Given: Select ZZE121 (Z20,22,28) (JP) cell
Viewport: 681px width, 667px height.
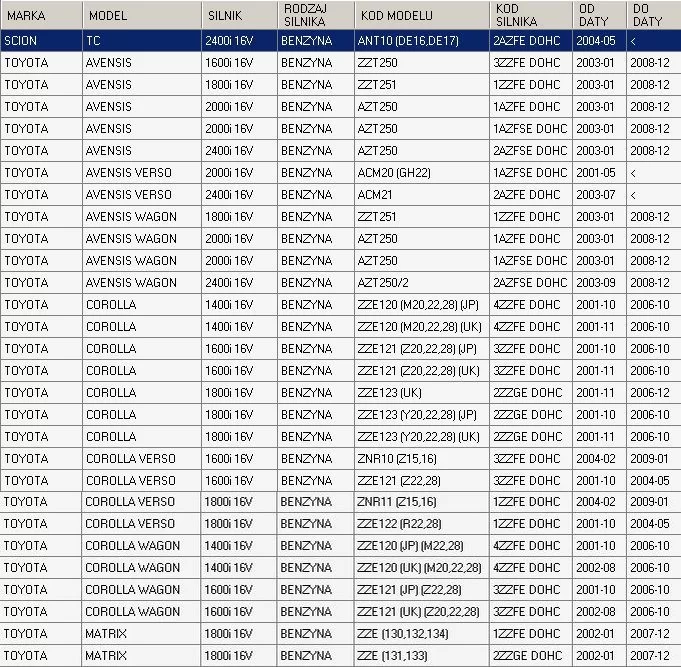Looking at the screenshot, I should click(422, 349).
